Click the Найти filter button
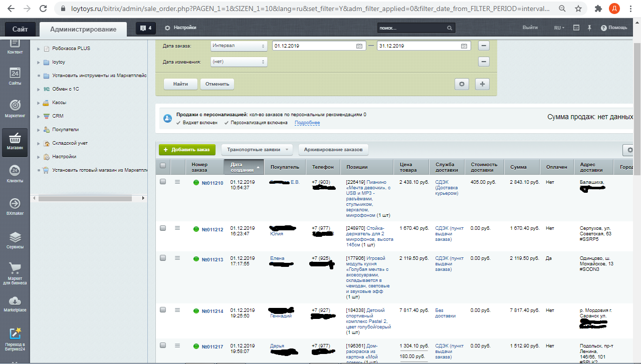641x364 pixels. click(181, 84)
